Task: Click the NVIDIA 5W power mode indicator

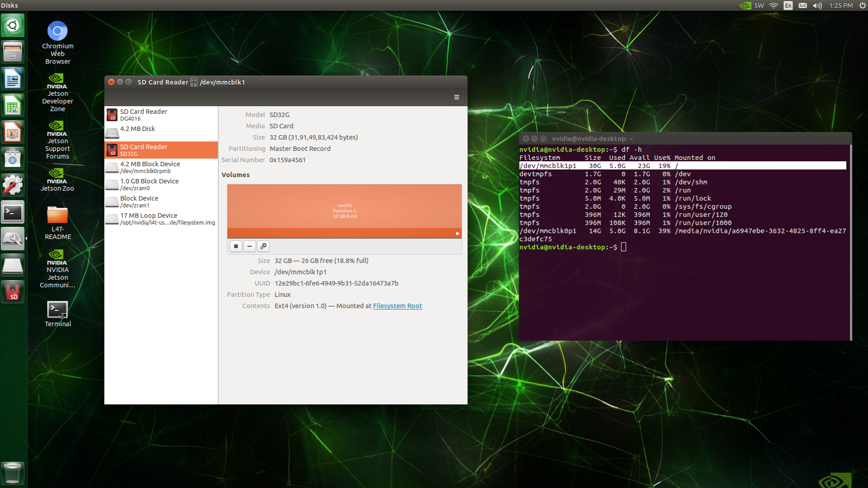Action: pos(751,5)
